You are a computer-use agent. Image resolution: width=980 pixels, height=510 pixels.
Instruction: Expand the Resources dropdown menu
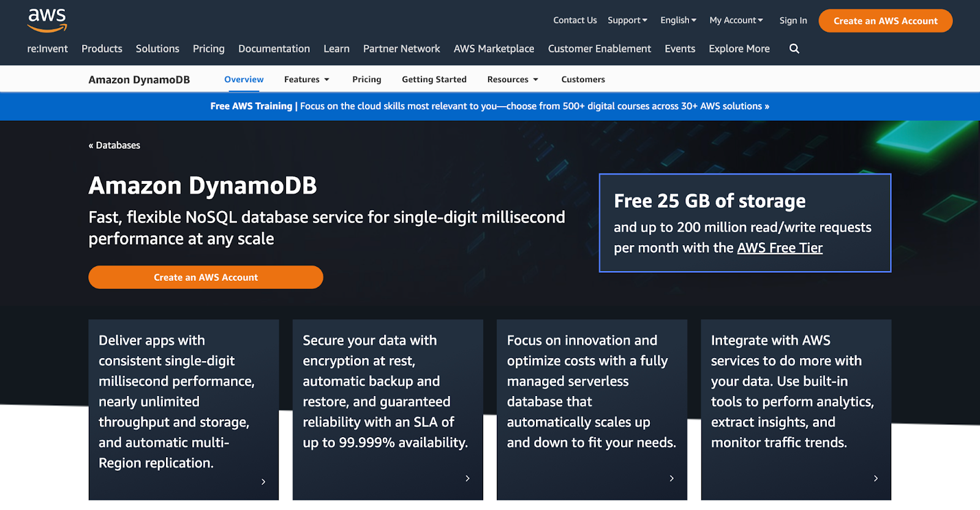513,80
